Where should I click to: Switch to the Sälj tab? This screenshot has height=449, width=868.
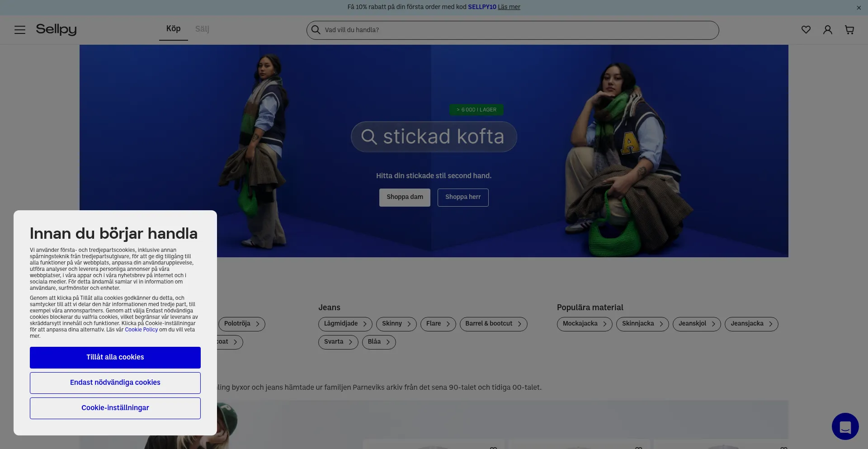point(202,29)
